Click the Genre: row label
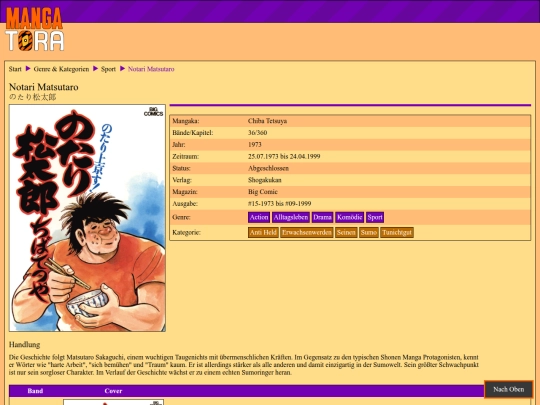 point(181,217)
